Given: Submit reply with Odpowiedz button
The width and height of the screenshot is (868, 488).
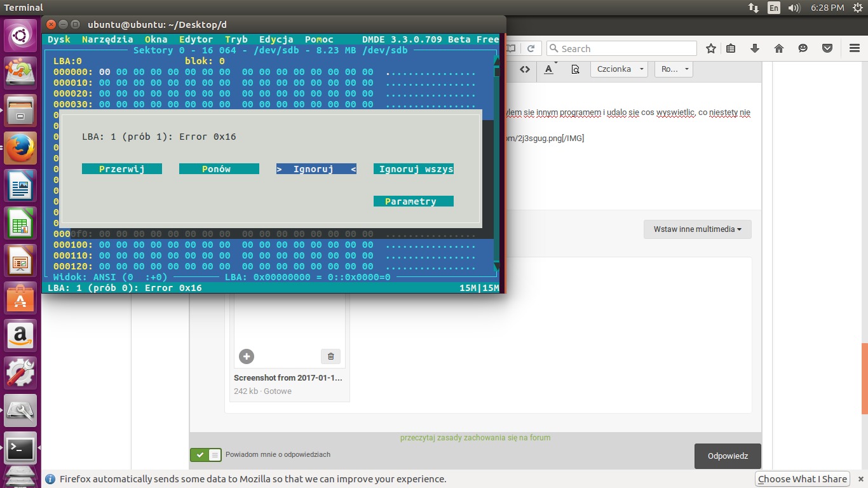Looking at the screenshot, I should pos(728,456).
